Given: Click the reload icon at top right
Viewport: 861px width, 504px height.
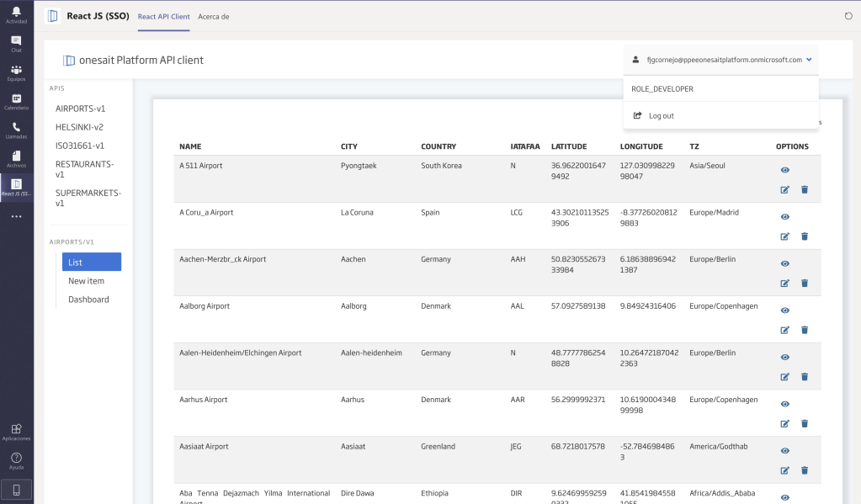Looking at the screenshot, I should coord(848,16).
